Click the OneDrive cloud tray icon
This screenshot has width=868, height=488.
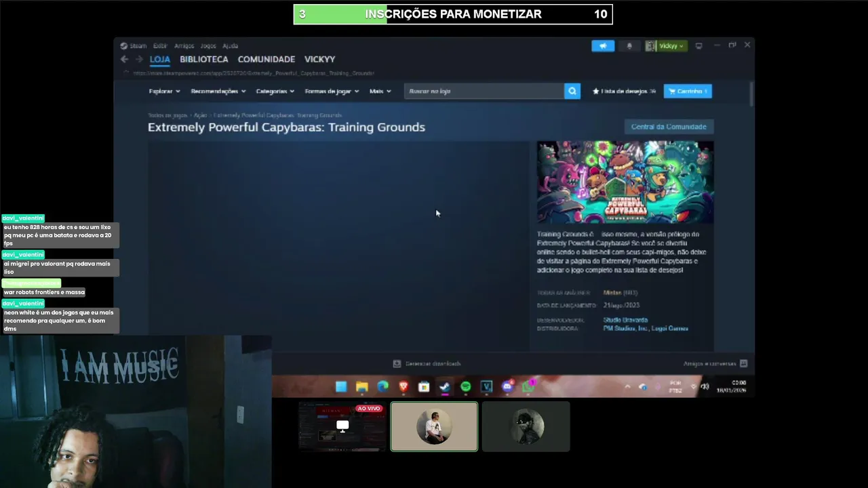click(643, 387)
